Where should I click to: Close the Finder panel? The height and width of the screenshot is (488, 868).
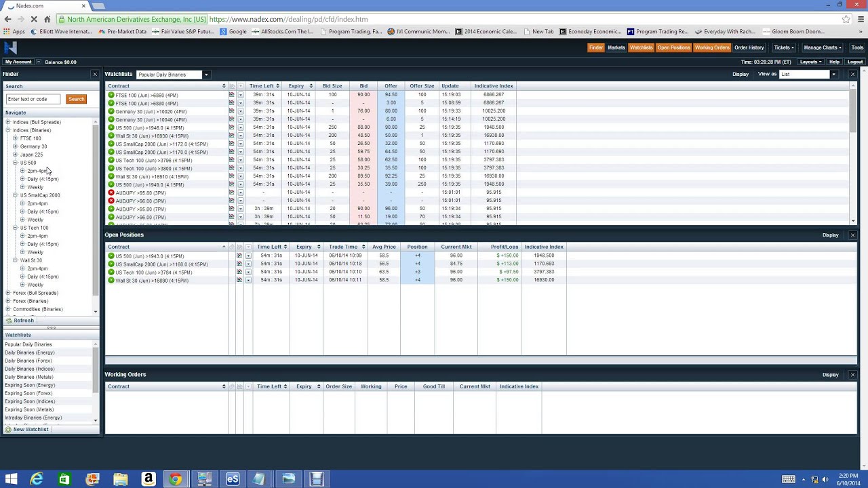(x=95, y=74)
